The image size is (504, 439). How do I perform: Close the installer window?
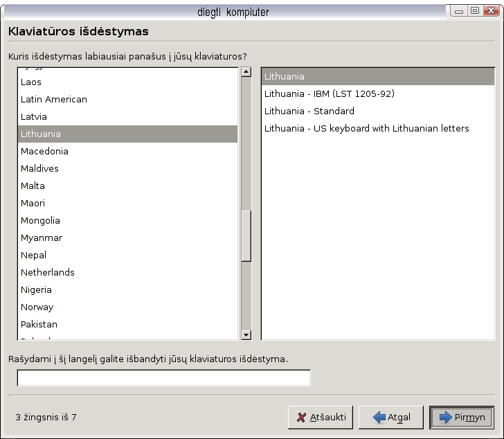(492, 10)
